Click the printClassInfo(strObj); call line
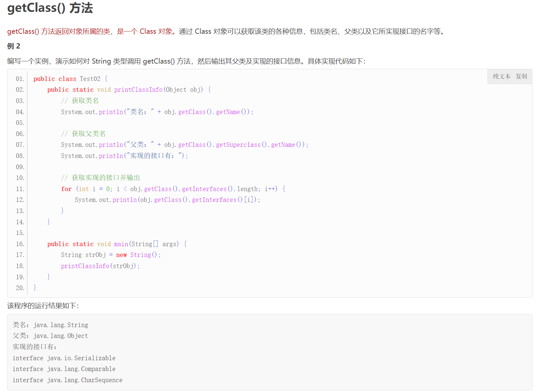 tap(100, 266)
